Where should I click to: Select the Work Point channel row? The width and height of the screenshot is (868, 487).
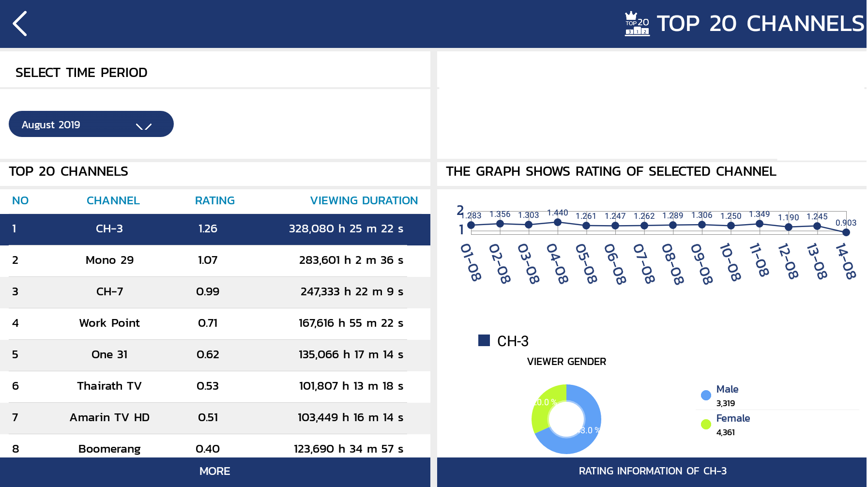click(215, 323)
